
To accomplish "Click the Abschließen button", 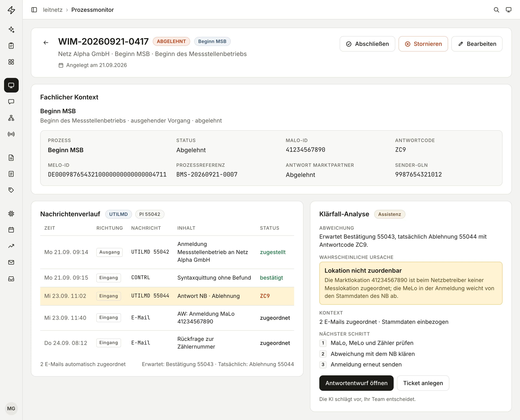I will tap(367, 44).
